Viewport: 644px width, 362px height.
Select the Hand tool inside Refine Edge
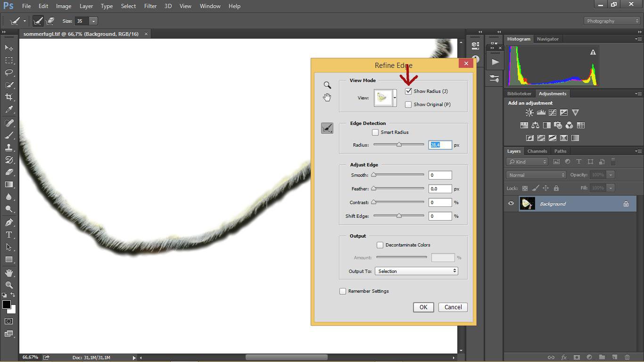coord(327,97)
